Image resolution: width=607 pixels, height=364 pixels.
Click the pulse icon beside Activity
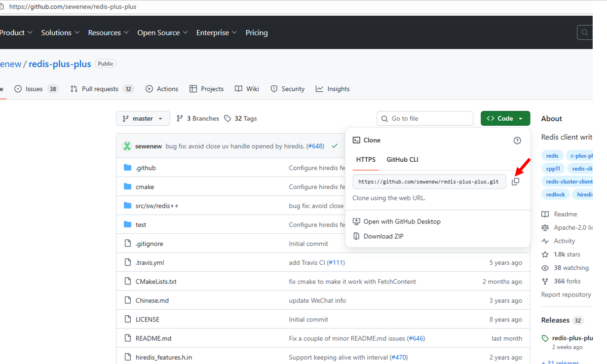pos(545,241)
